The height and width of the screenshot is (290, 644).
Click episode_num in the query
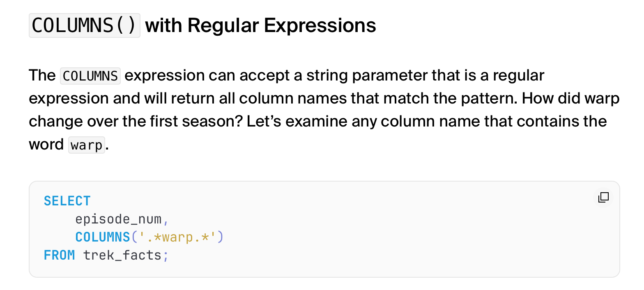(x=119, y=219)
